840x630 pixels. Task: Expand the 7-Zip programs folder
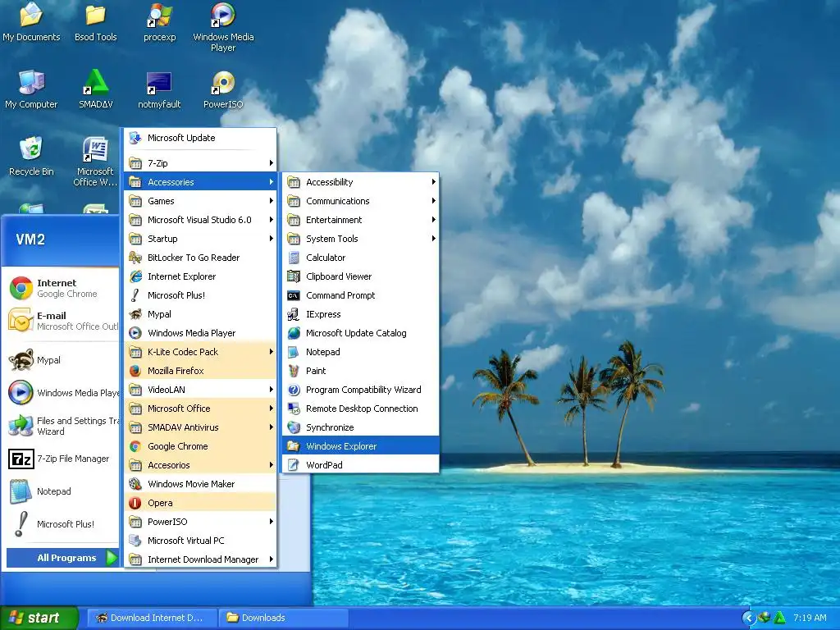(200, 163)
